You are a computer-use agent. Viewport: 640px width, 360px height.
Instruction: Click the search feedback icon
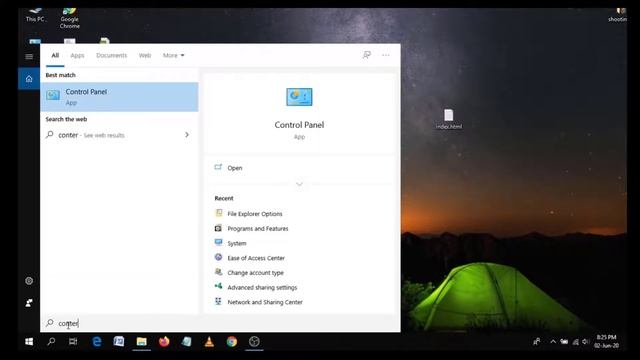click(367, 55)
